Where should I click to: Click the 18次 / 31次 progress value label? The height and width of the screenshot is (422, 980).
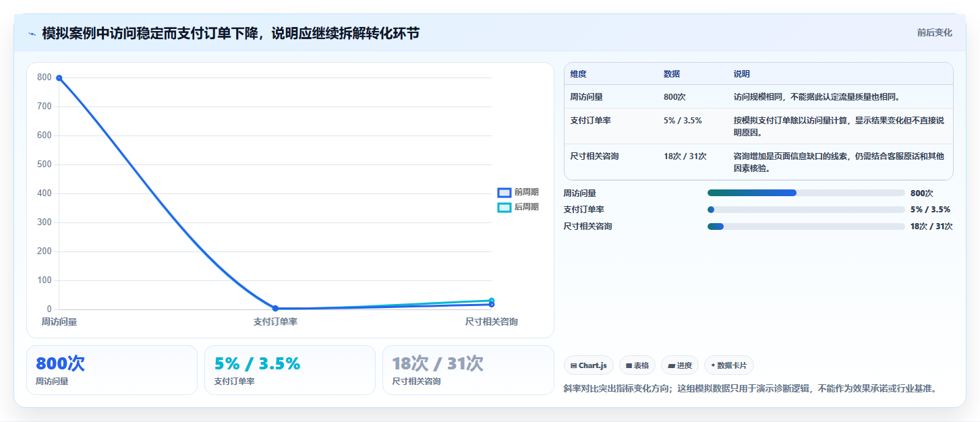tap(931, 227)
